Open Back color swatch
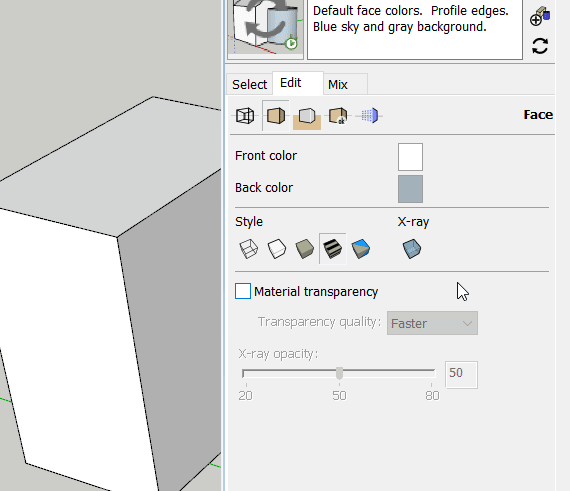The image size is (570, 491). tap(410, 189)
